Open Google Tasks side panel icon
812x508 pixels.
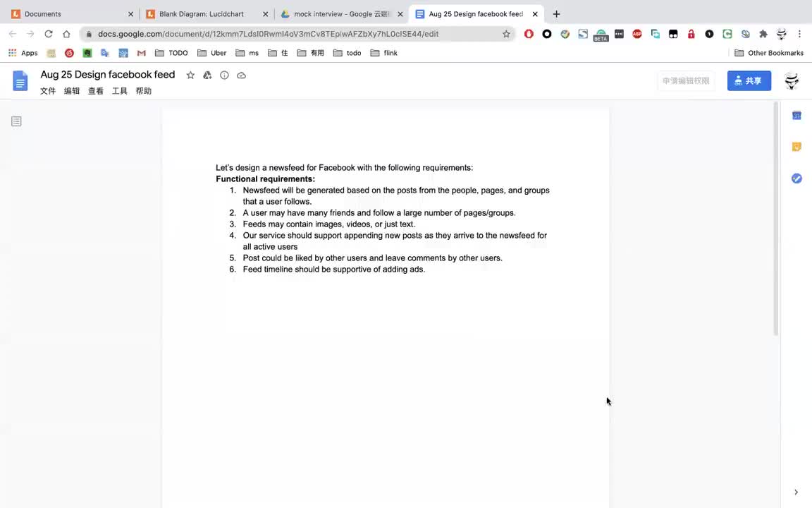tap(796, 179)
